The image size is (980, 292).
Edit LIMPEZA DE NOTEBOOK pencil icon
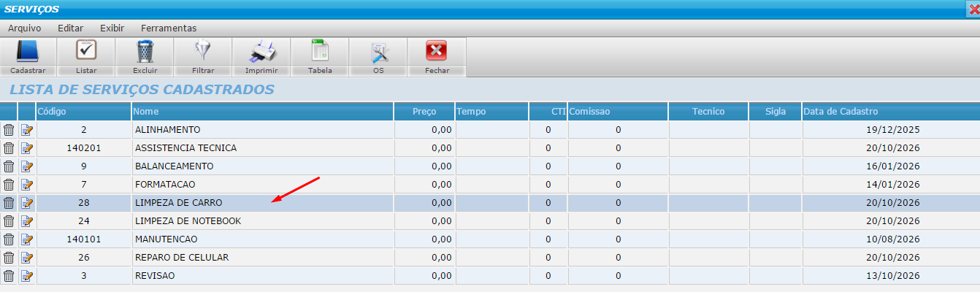(27, 221)
